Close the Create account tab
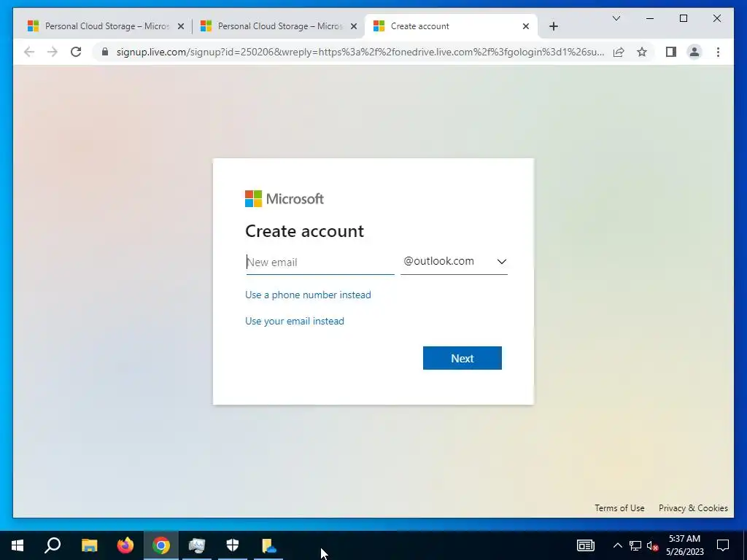The image size is (747, 560). click(525, 26)
